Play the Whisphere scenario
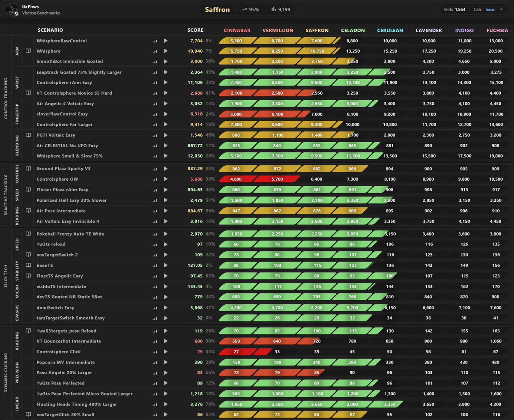This screenshot has height=420, width=514. [x=166, y=51]
